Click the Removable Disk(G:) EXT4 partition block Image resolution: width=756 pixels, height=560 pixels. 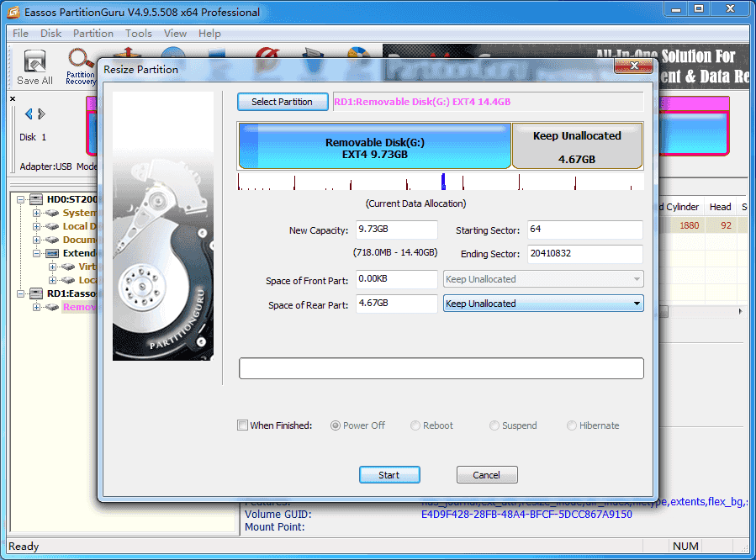tap(374, 145)
